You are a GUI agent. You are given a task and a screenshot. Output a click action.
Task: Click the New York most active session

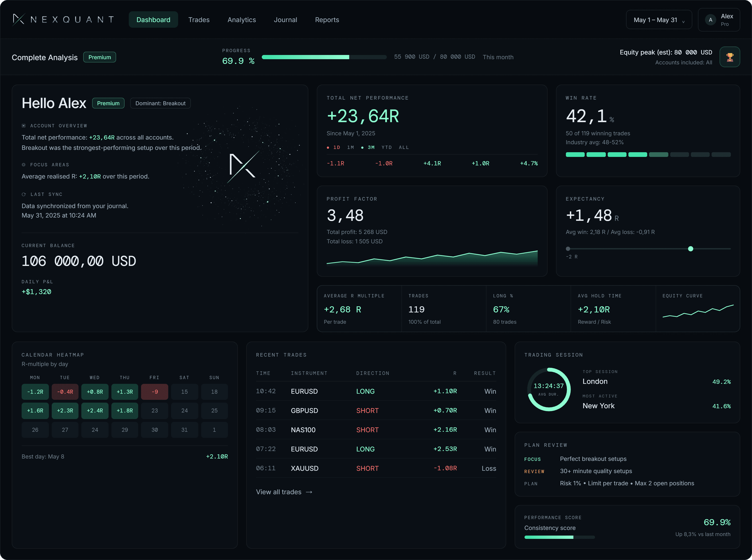pos(656,406)
